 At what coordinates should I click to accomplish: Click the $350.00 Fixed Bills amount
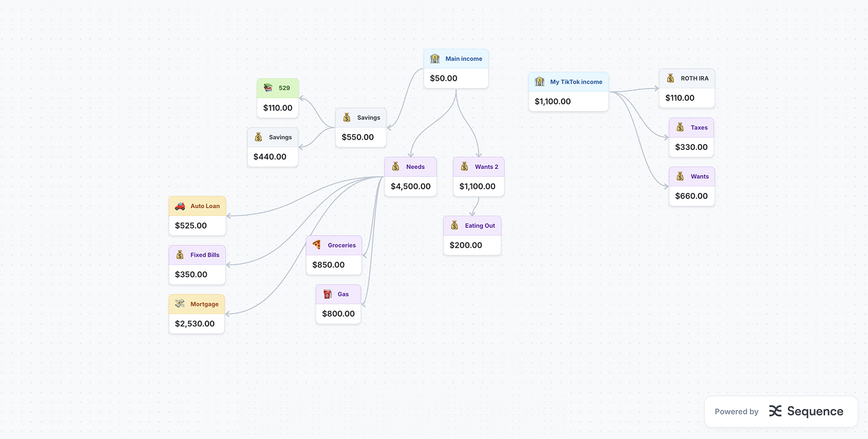coord(191,275)
